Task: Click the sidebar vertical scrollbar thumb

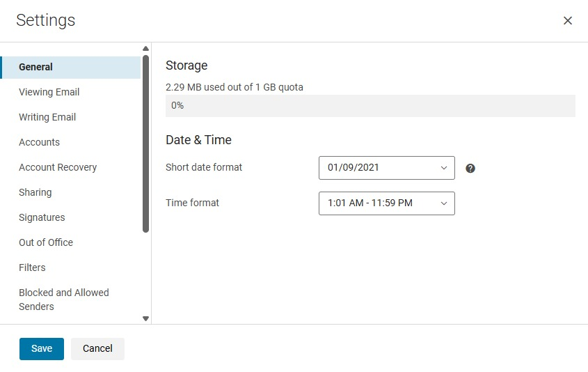Action: coord(145,143)
